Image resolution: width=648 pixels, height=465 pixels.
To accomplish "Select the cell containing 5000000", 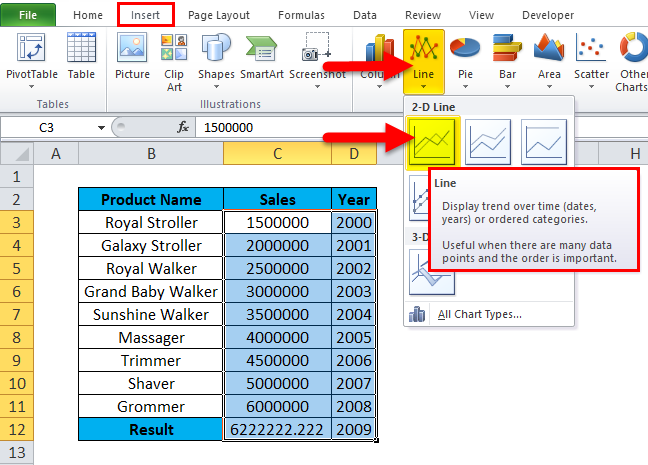I will point(277,384).
